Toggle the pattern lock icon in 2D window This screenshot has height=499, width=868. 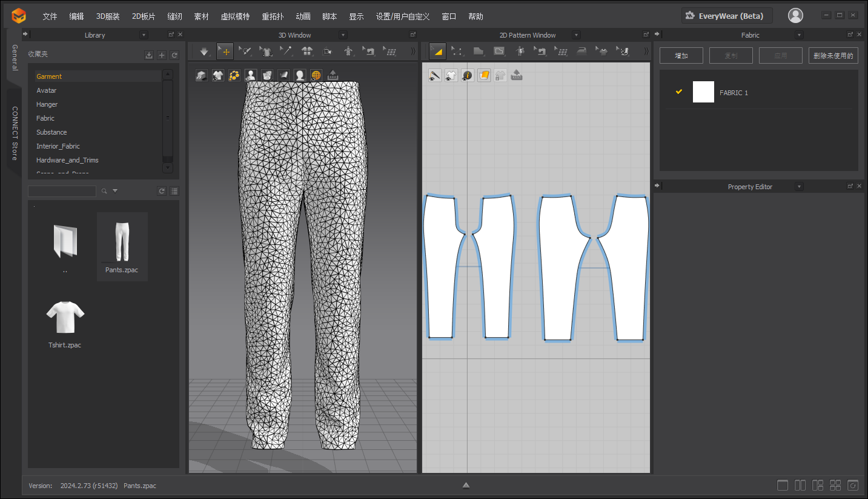500,75
